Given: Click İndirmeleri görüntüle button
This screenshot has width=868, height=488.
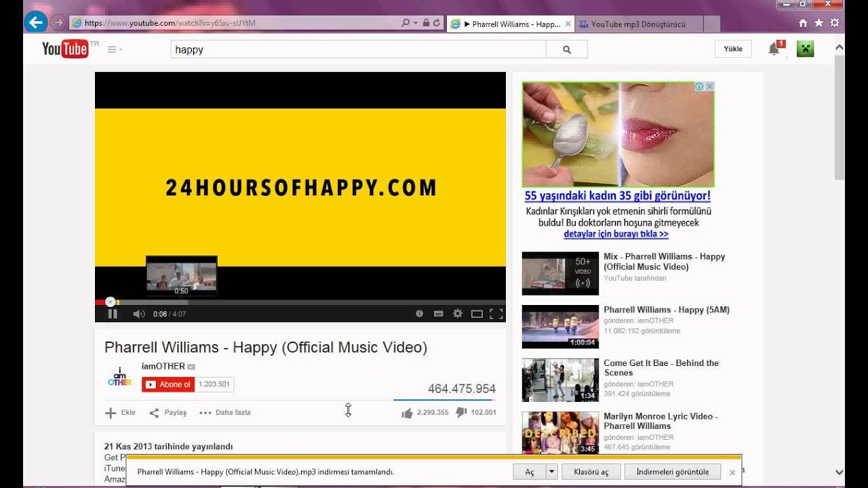Looking at the screenshot, I should click(x=673, y=472).
